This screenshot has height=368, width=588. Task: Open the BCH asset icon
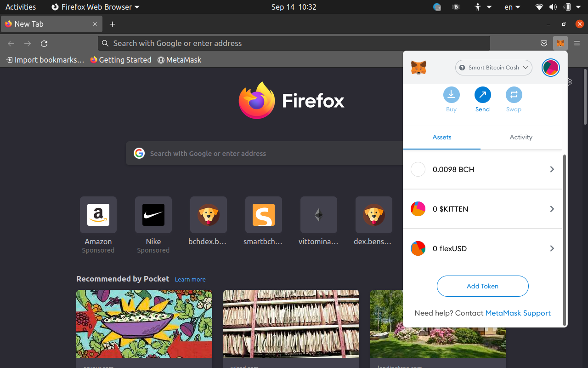pos(418,169)
